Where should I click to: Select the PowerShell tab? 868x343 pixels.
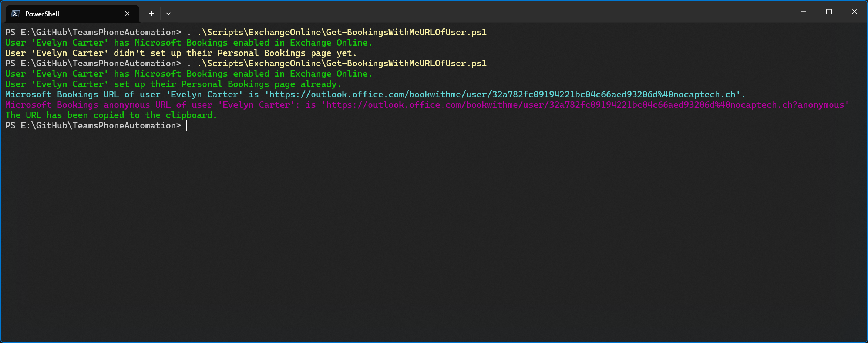click(73, 14)
